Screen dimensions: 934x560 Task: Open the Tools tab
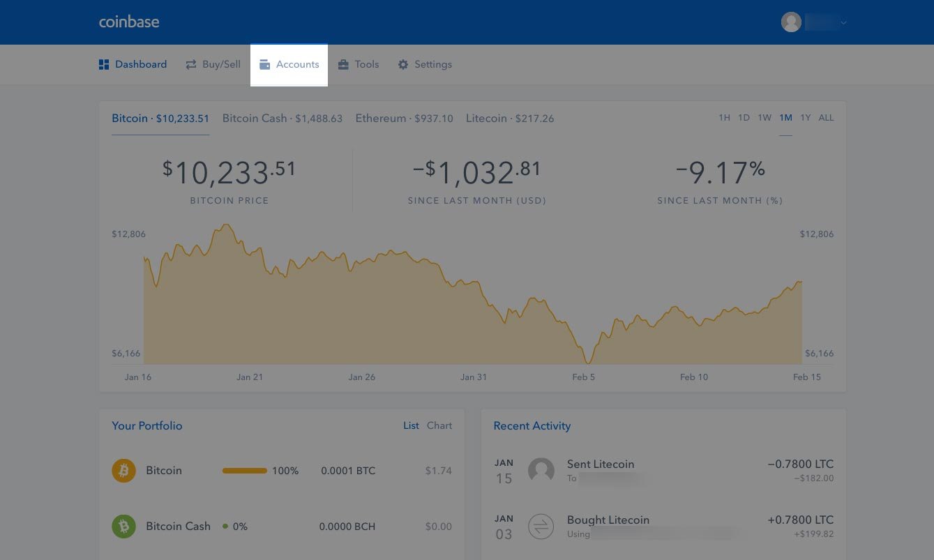click(x=359, y=64)
